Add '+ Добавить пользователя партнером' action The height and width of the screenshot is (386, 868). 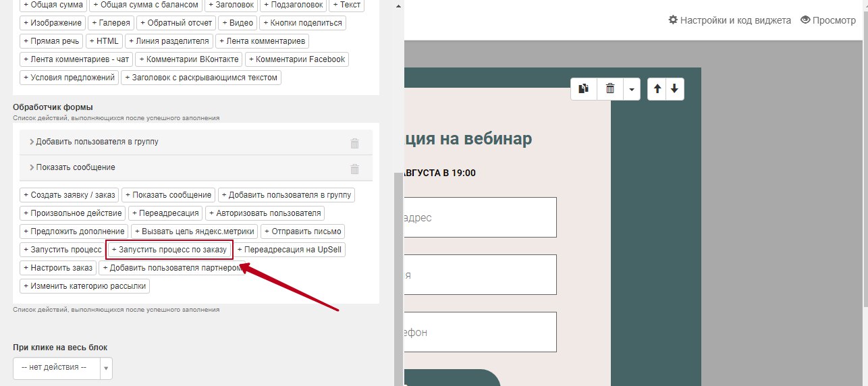pyautogui.click(x=172, y=268)
